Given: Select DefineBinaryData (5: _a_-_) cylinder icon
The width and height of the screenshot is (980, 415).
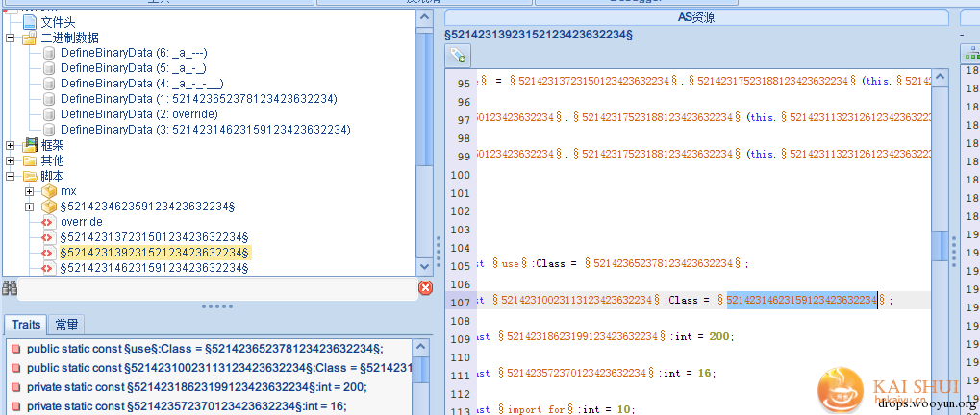Looking at the screenshot, I should tap(49, 68).
